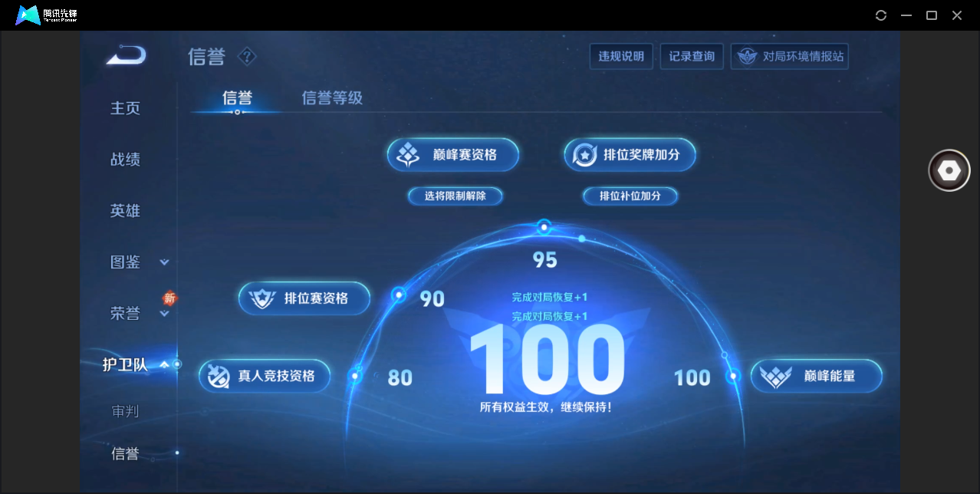Viewport: 980px width, 494px height.
Task: Click the 90 marker node on the arc
Action: click(399, 295)
